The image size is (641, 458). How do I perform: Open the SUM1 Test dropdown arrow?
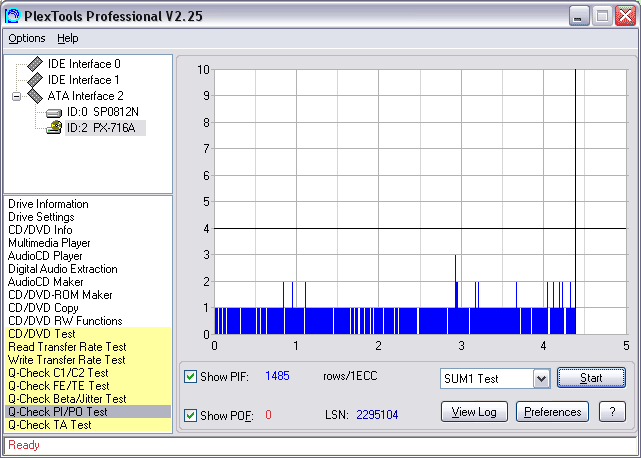point(541,379)
